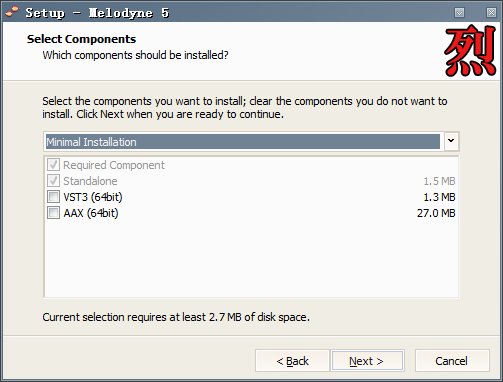Go to the next setup step

(x=367, y=361)
